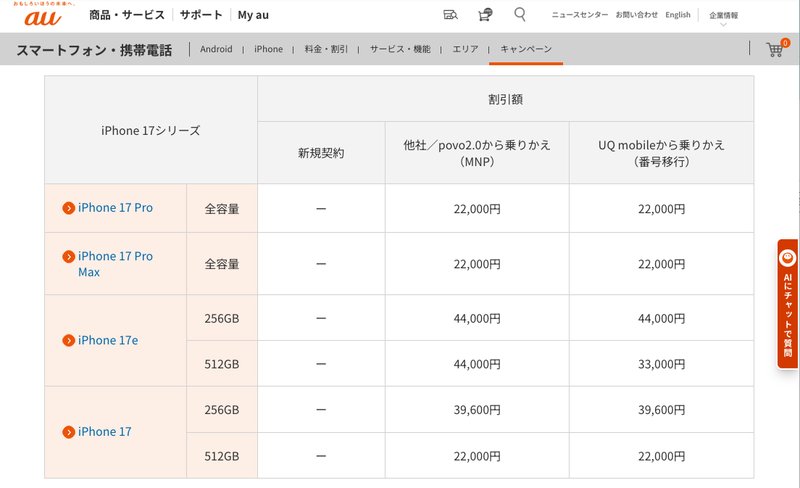Select the iPhone tab

tap(268, 49)
